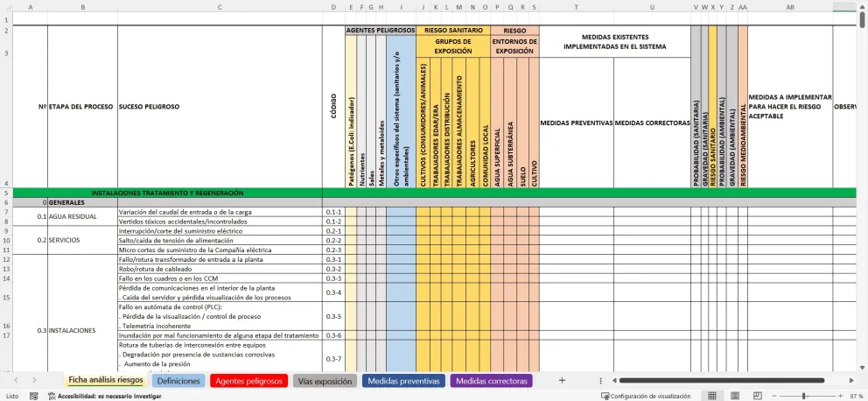Select column header AB
Viewport: 868px width, 401px height.
pos(790,7)
